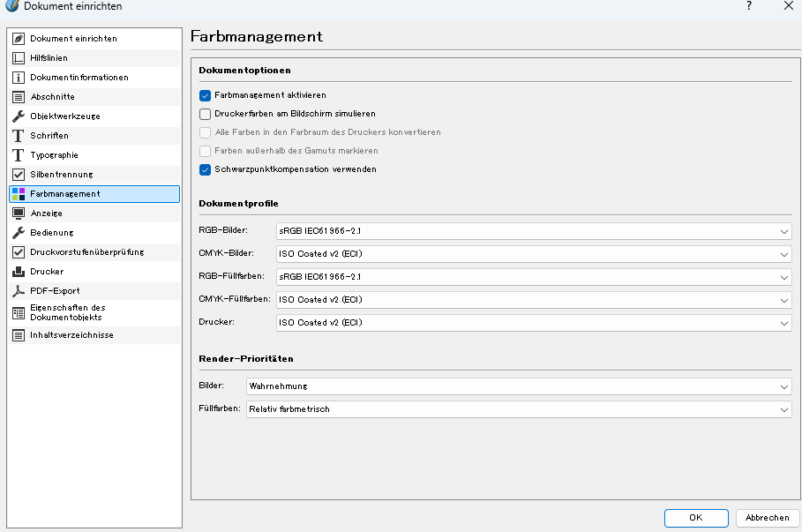
Task: Click the Inhaltsverzeichnisse list icon
Action: click(19, 335)
